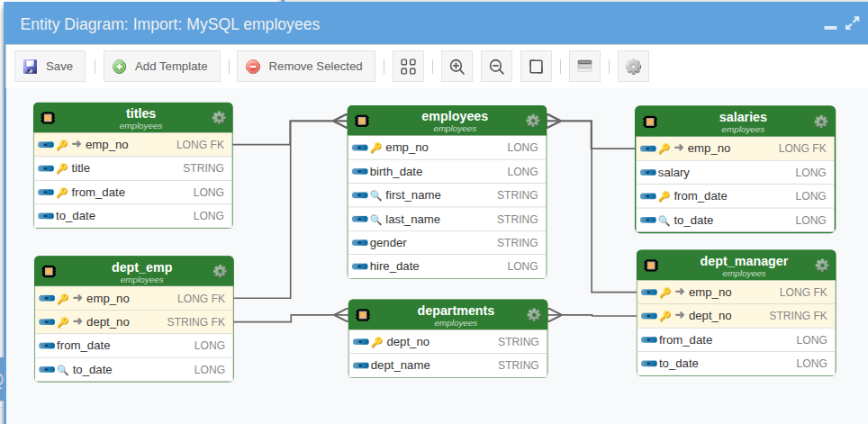
Task: Click the Save button
Action: (x=50, y=67)
